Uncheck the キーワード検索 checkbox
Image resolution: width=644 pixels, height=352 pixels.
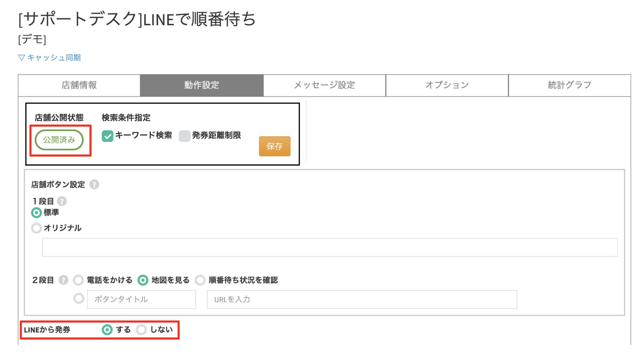[107, 136]
